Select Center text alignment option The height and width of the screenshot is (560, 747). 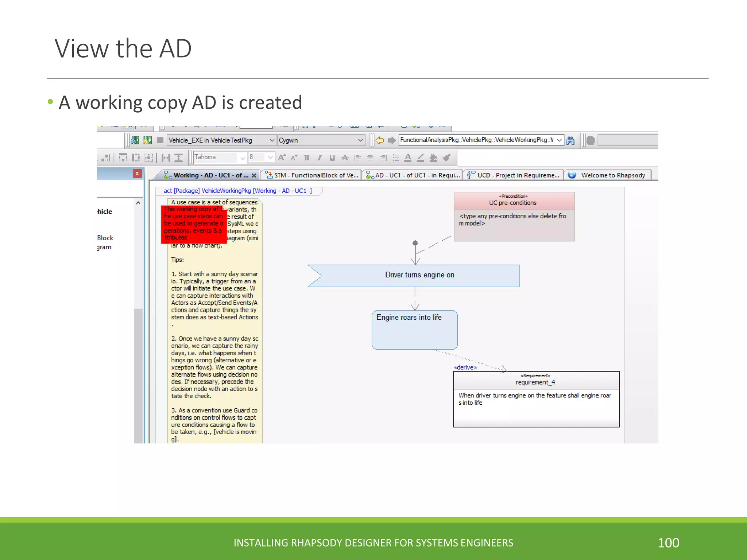370,157
